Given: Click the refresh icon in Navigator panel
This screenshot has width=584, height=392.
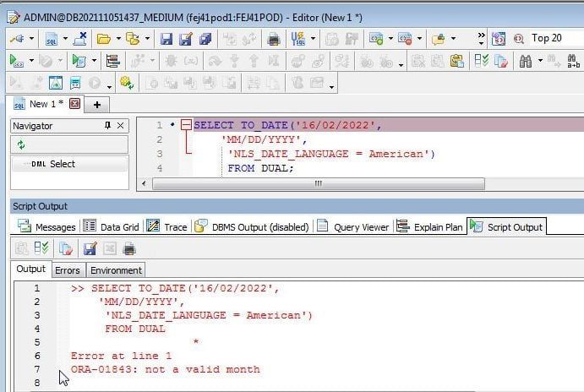Looking at the screenshot, I should 21,144.
